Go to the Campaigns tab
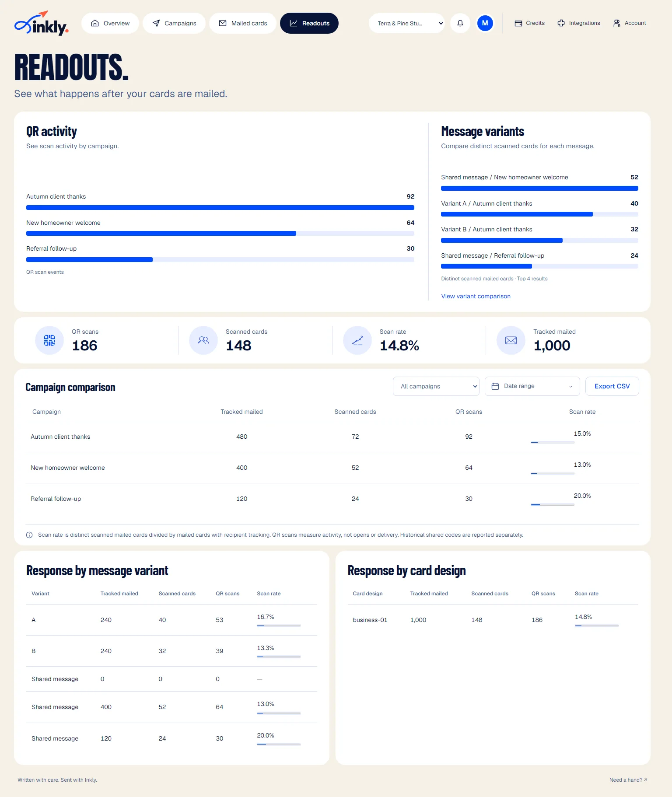Viewport: 672px width, 797px height. (x=174, y=23)
